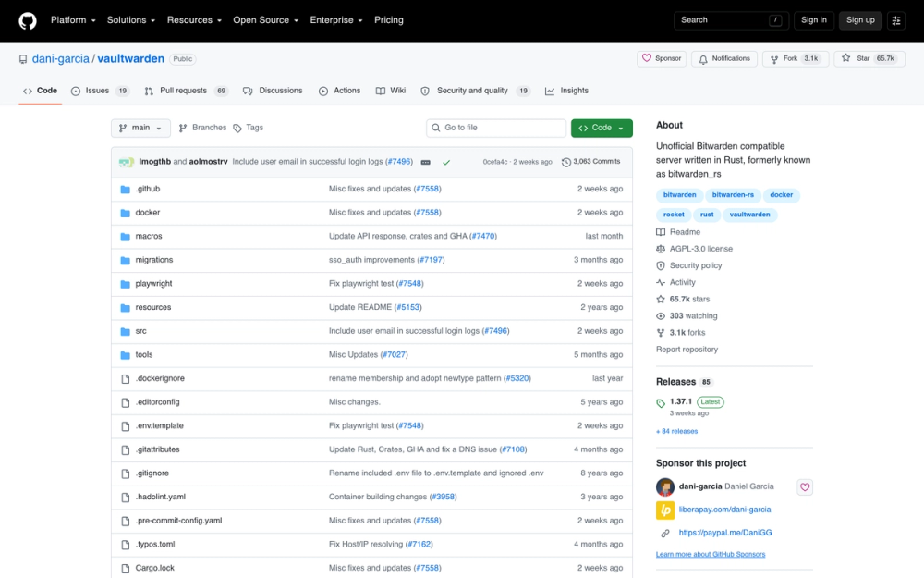
Task: Click the heart icon beside dani-garcia
Action: pos(805,487)
